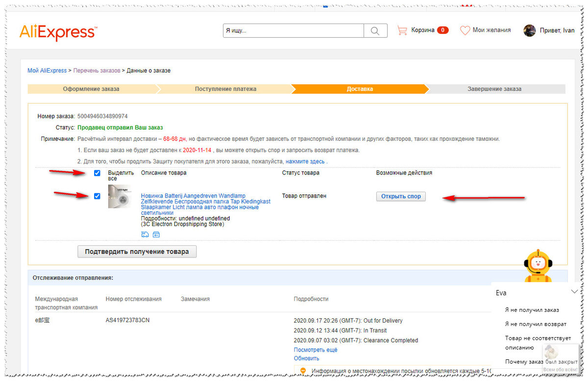Click order number 5004946034890974
588x381 pixels.
[102, 116]
